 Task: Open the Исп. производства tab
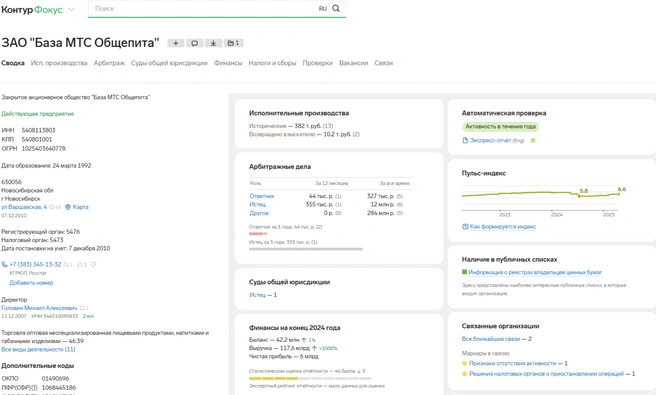(x=59, y=63)
